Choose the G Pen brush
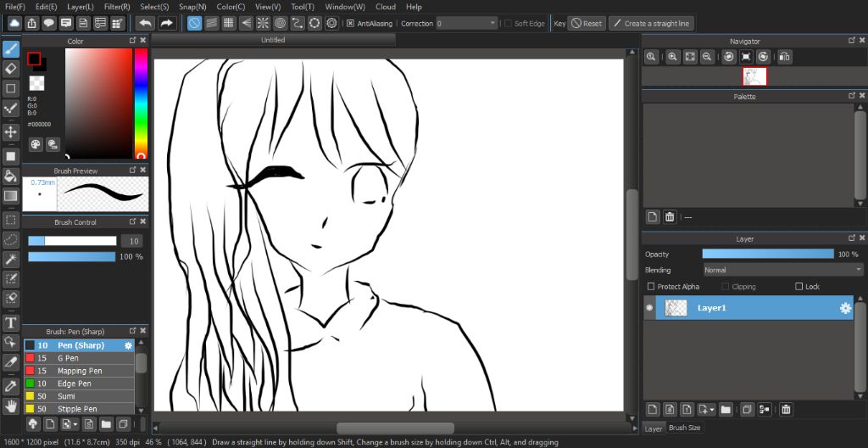The height and width of the screenshot is (448, 868). pyautogui.click(x=79, y=358)
